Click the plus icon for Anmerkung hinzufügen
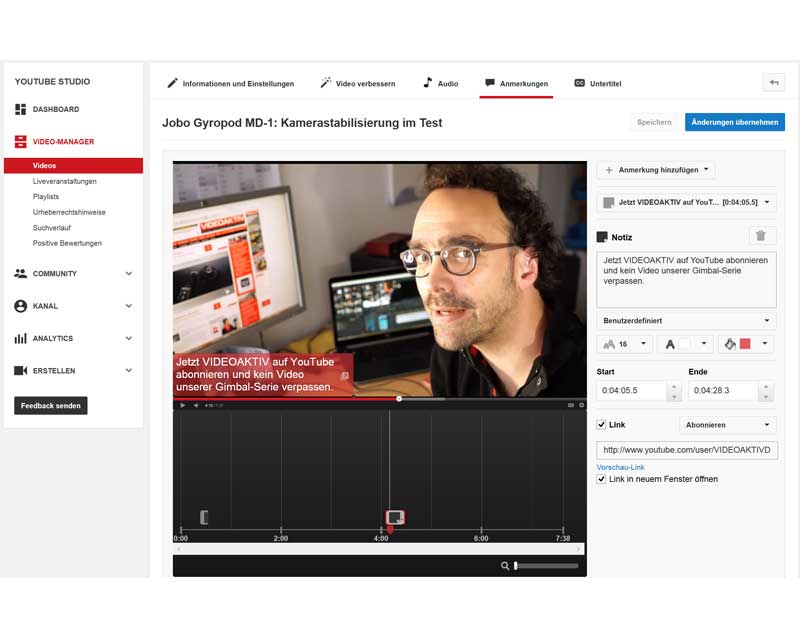800x640 pixels. 609,170
